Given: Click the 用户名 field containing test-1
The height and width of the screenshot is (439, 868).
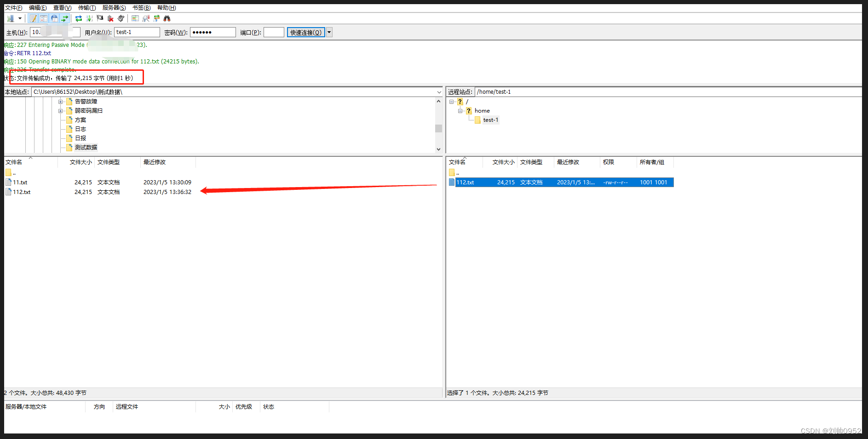Looking at the screenshot, I should pos(137,32).
